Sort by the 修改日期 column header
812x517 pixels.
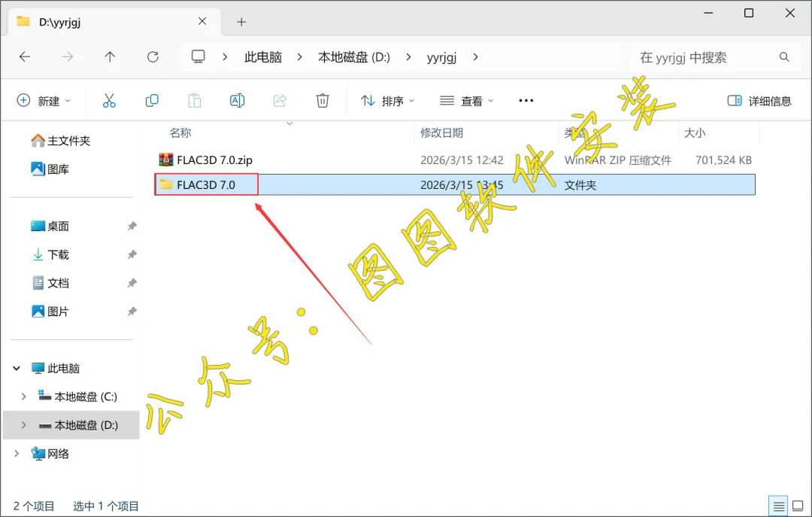441,132
